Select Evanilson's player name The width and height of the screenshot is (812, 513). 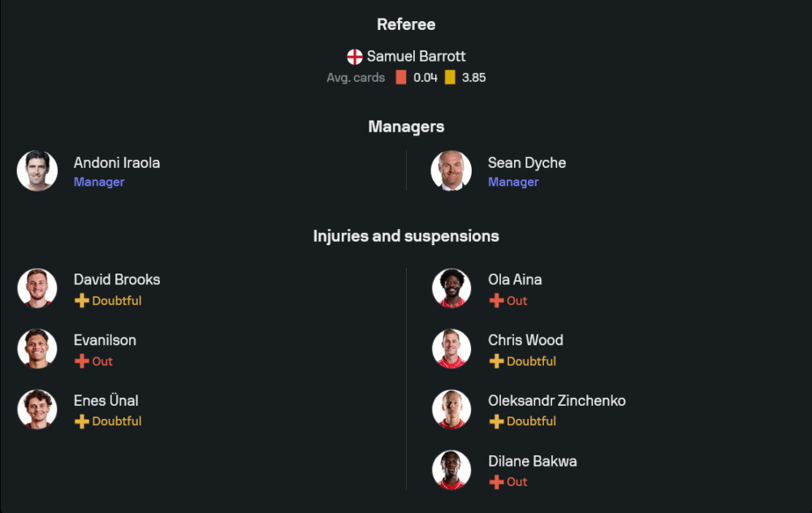click(x=105, y=340)
